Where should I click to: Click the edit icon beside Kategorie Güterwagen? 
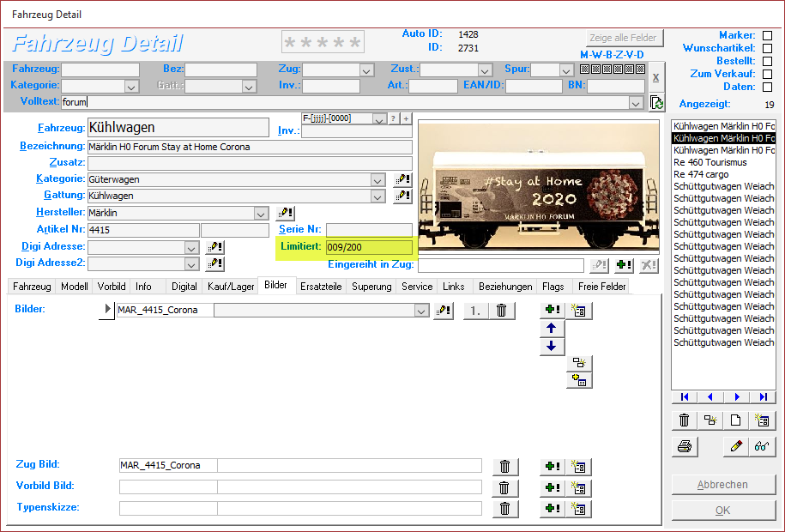[x=402, y=179]
